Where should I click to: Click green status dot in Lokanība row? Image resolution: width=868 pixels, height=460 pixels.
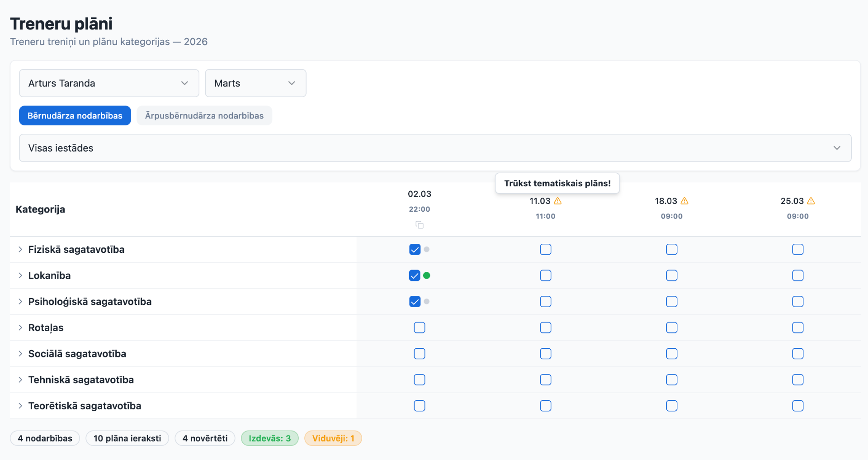(x=427, y=275)
